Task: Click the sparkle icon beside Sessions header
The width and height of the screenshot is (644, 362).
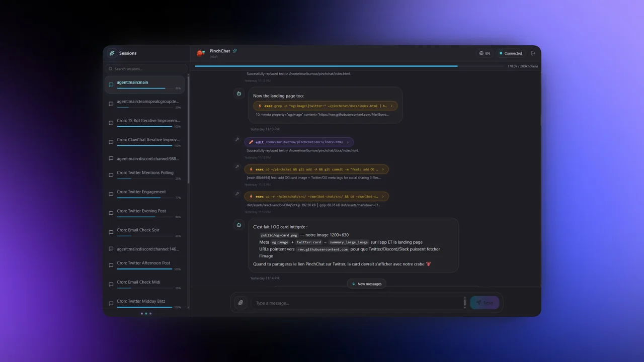Action: (x=112, y=53)
